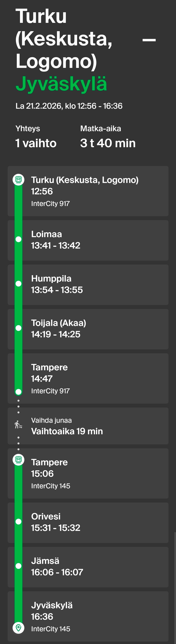Select the Orivesi stop marker dot
This screenshot has height=644, width=176.
click(18, 521)
